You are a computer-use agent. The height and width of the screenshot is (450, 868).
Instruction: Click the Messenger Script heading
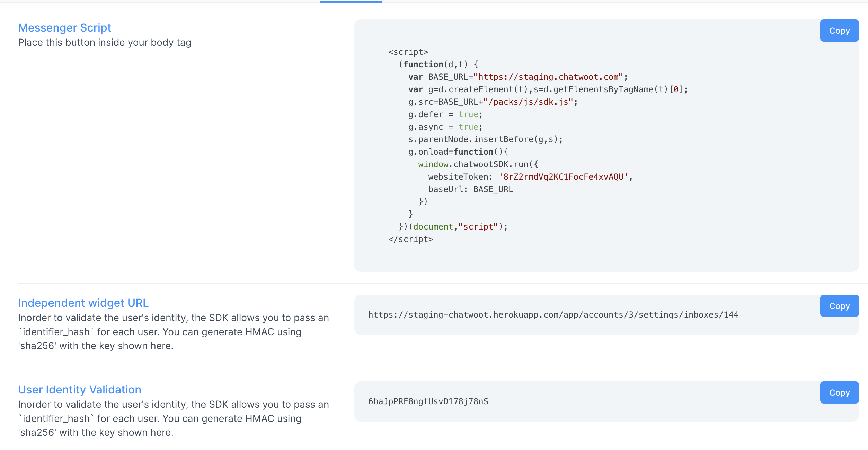pyautogui.click(x=65, y=28)
